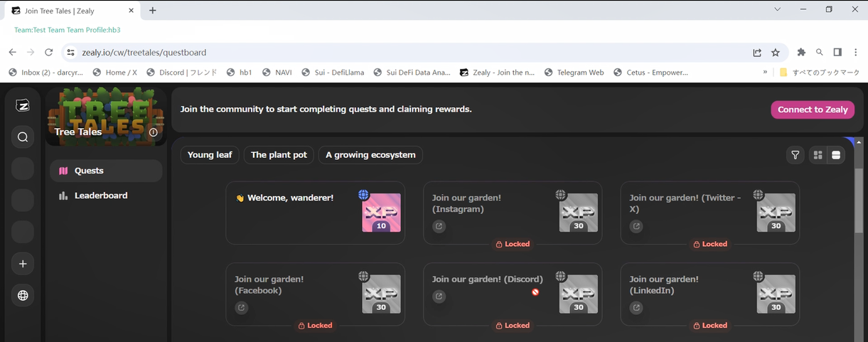
Task: Select the Young leaf category tab
Action: click(210, 155)
